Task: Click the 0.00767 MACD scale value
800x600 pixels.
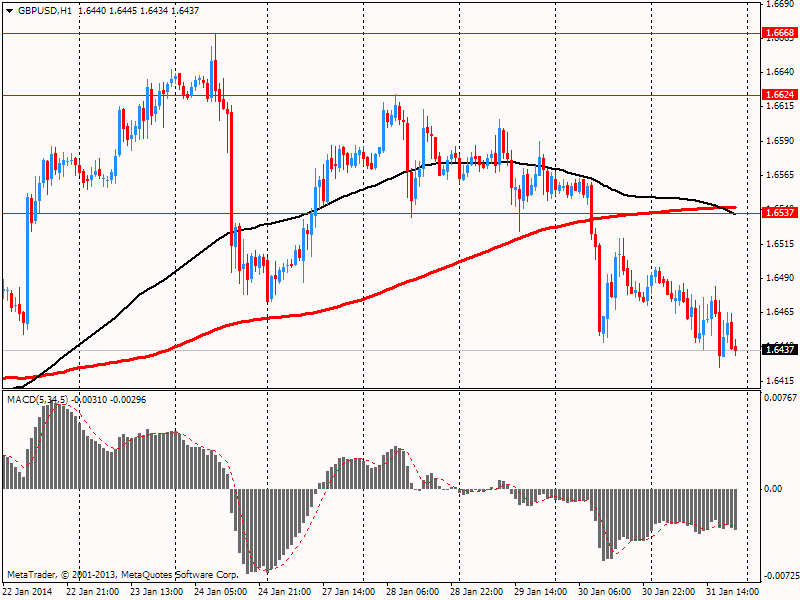Action: (780, 397)
